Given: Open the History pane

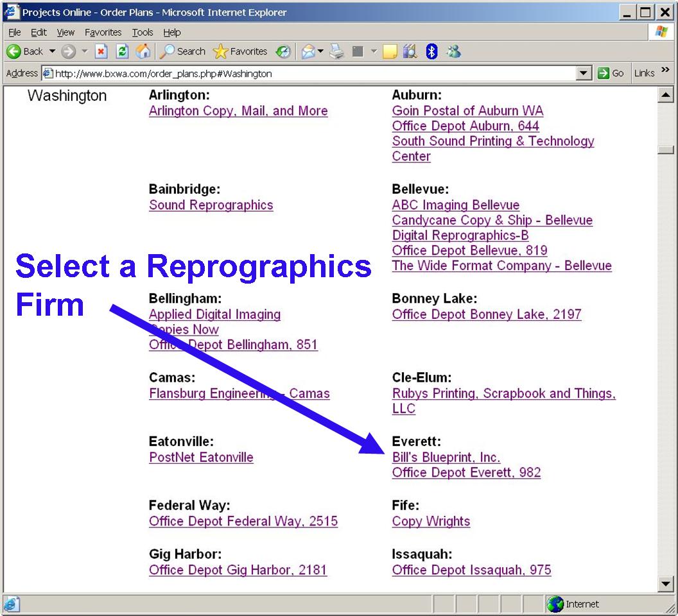Looking at the screenshot, I should coord(283,52).
